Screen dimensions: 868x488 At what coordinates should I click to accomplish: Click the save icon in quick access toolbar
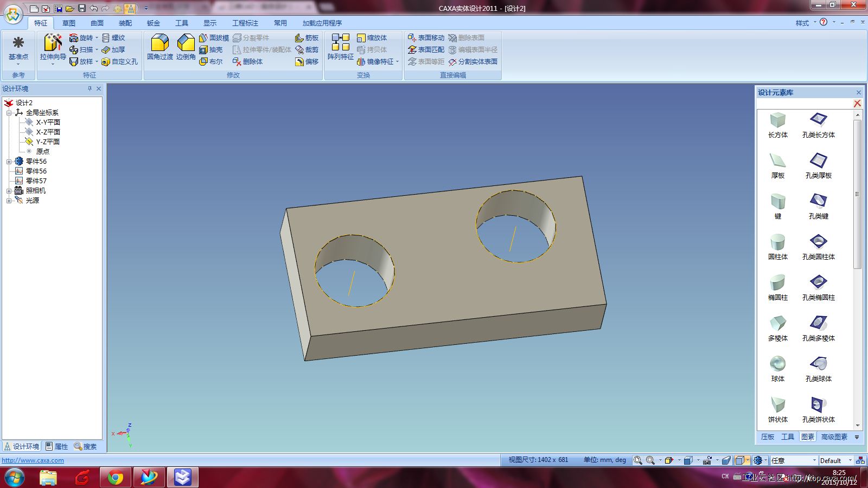click(x=82, y=8)
